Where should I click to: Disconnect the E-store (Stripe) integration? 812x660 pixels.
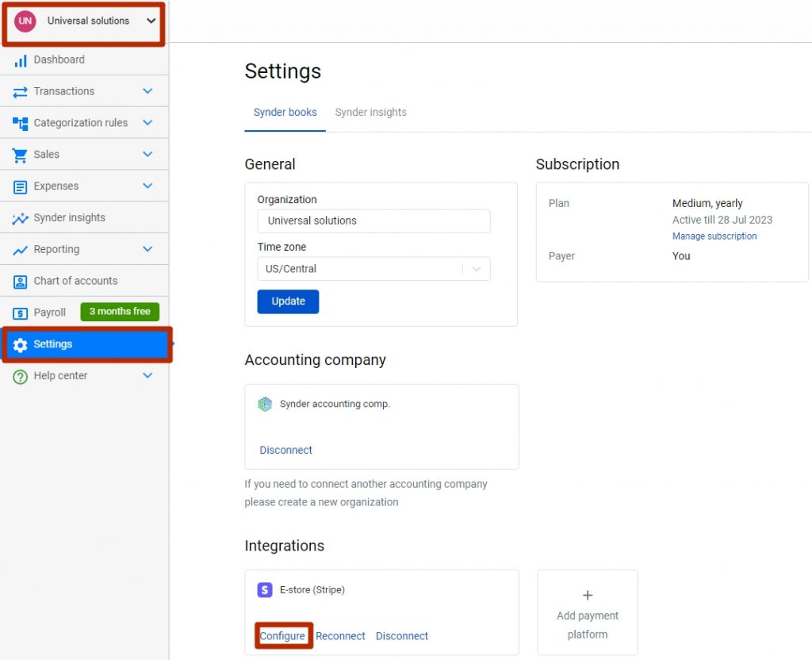pyautogui.click(x=402, y=636)
